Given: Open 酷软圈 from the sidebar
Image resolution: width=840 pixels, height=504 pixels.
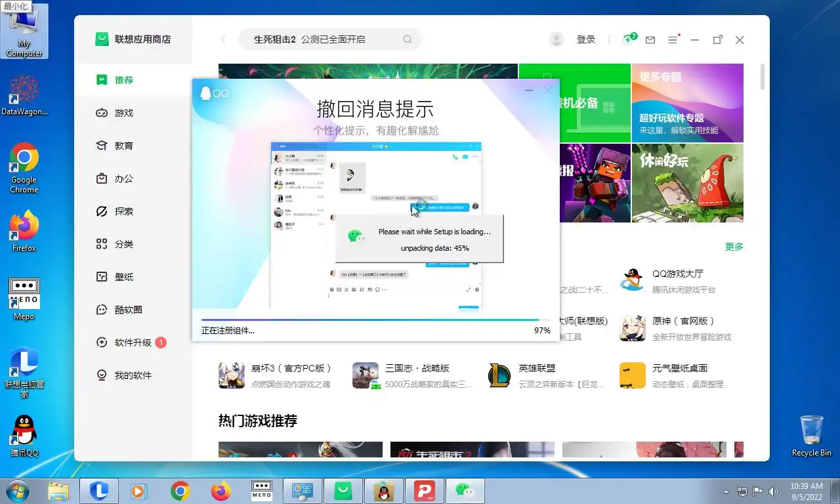Looking at the screenshot, I should 133,310.
